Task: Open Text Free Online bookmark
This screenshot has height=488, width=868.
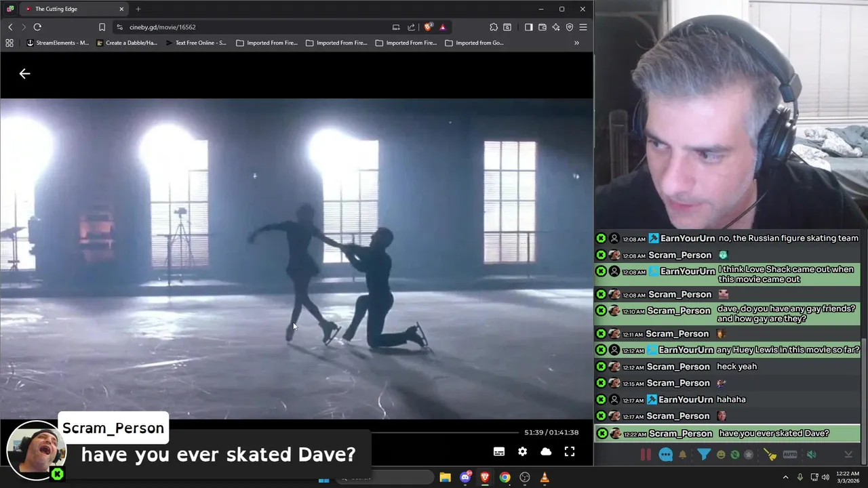Action: coord(196,43)
